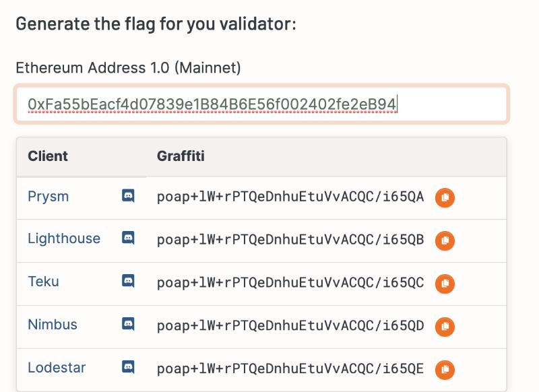Click the Client column header
Viewport: 539px width, 392px height.
pyautogui.click(x=48, y=156)
